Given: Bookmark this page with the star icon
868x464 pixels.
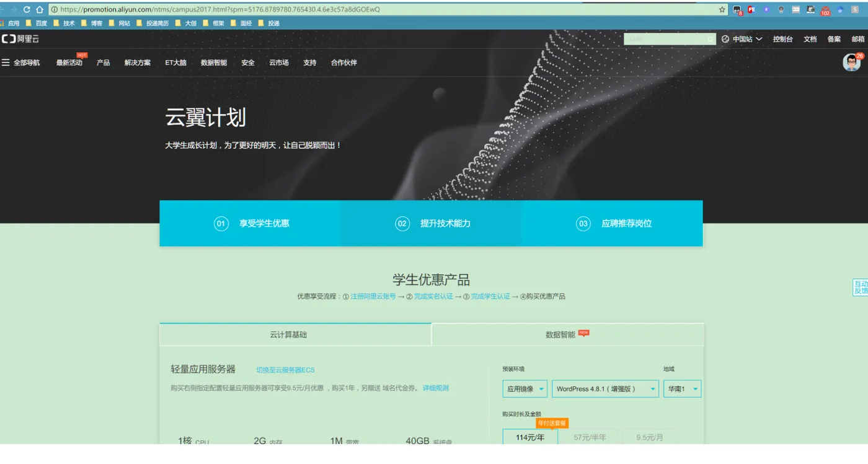Looking at the screenshot, I should click(x=722, y=10).
